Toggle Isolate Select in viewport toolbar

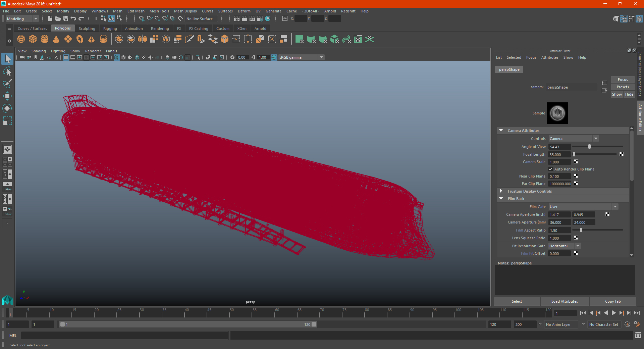(198, 57)
